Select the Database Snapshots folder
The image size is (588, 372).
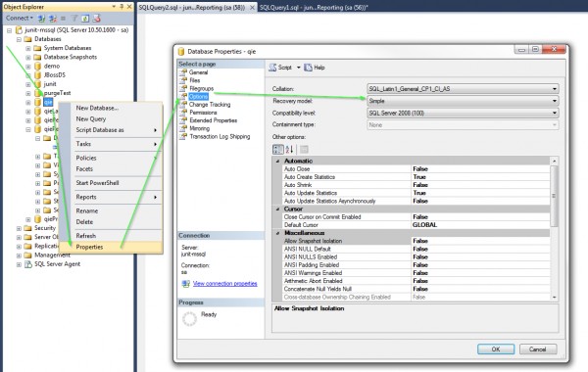(71, 57)
